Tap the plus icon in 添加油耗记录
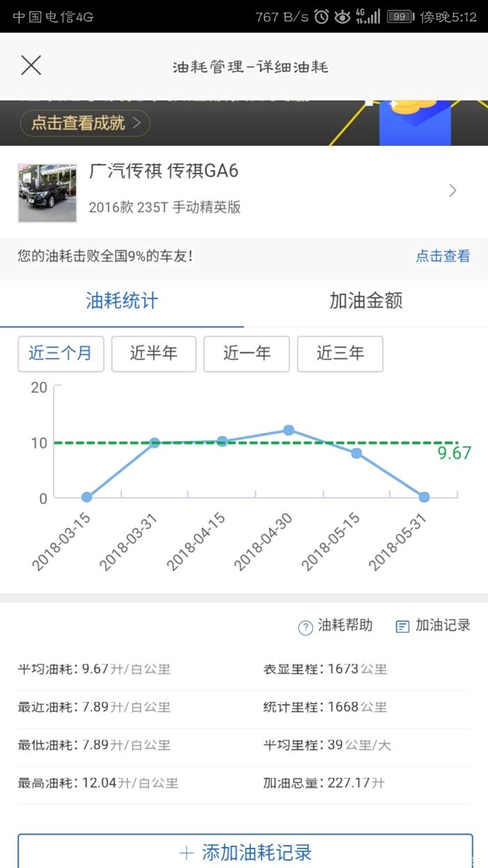This screenshot has width=488, height=868. (186, 853)
